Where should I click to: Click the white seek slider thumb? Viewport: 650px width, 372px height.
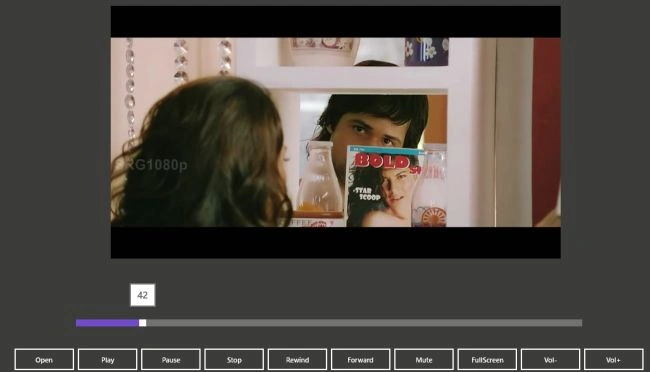pyautogui.click(x=143, y=323)
